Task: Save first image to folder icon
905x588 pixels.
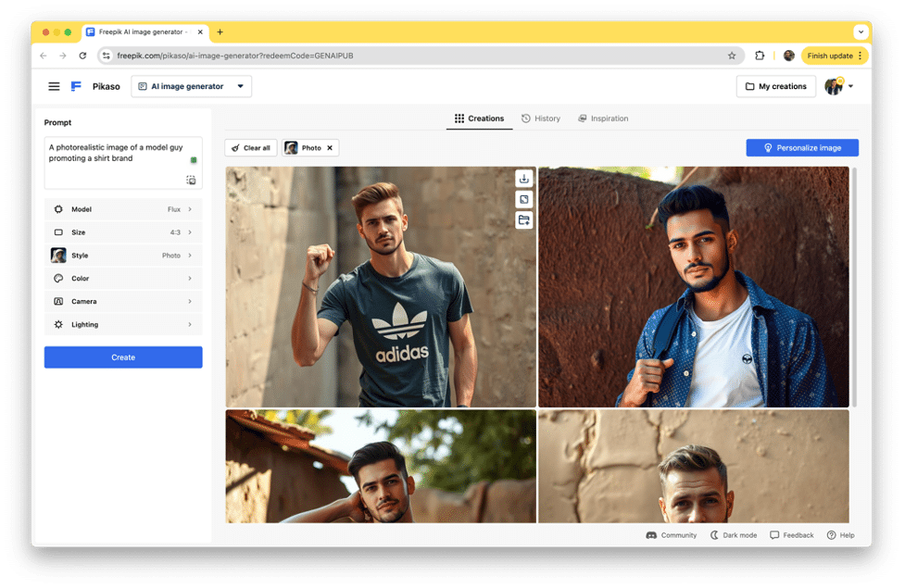Action: [x=524, y=219]
